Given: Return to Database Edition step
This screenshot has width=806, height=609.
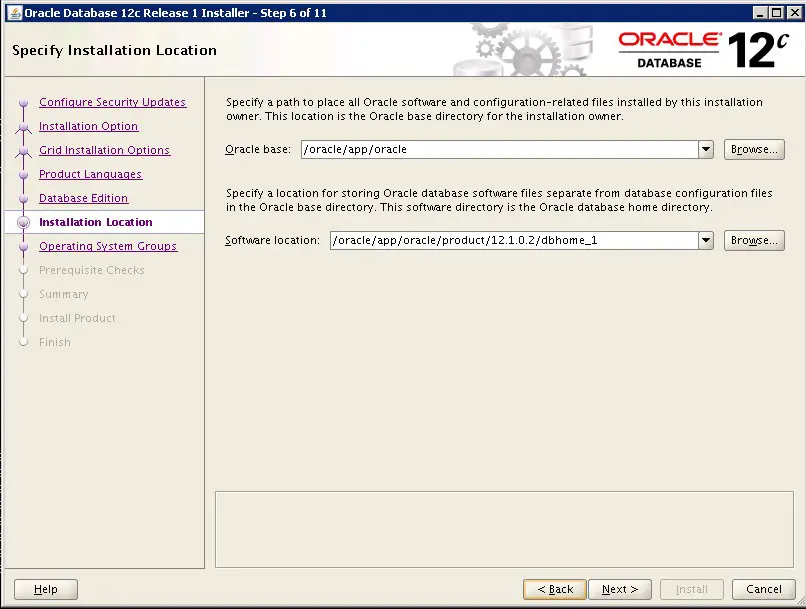Looking at the screenshot, I should click(x=83, y=198).
